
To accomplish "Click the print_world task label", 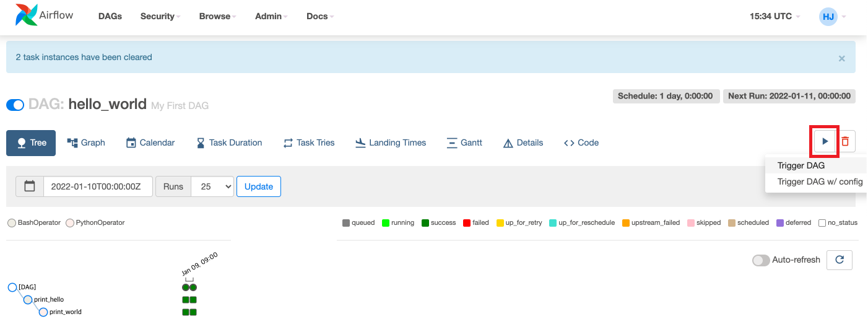I will tap(66, 312).
